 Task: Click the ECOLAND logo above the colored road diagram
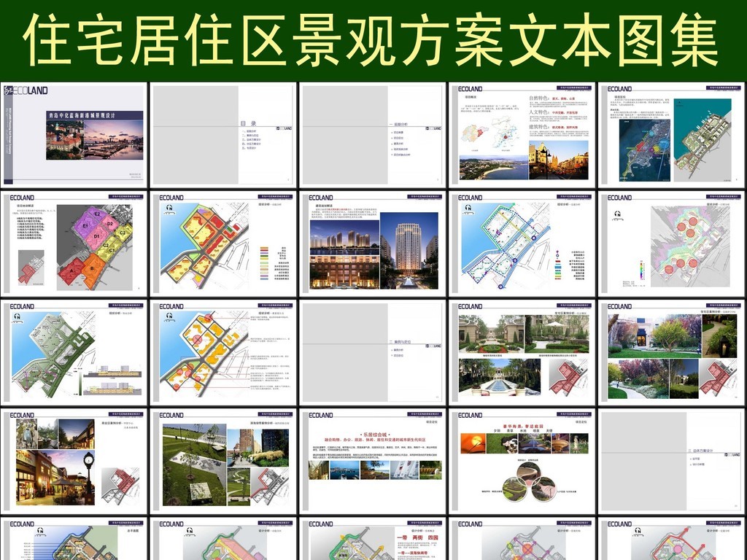pyautogui.click(x=172, y=197)
